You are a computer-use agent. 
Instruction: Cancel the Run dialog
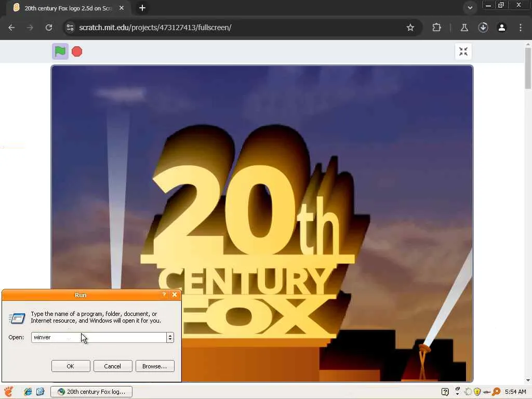coord(113,366)
